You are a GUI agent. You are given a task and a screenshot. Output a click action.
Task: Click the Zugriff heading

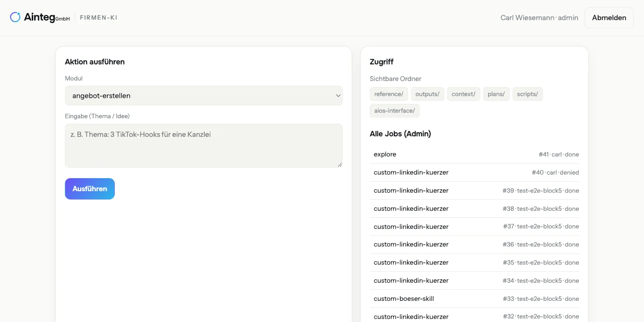[x=381, y=62]
